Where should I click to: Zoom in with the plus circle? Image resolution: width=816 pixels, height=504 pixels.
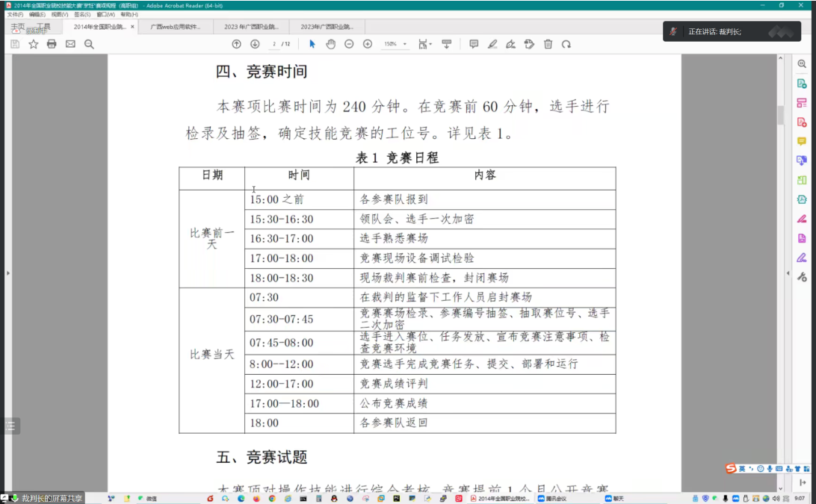pyautogui.click(x=368, y=44)
